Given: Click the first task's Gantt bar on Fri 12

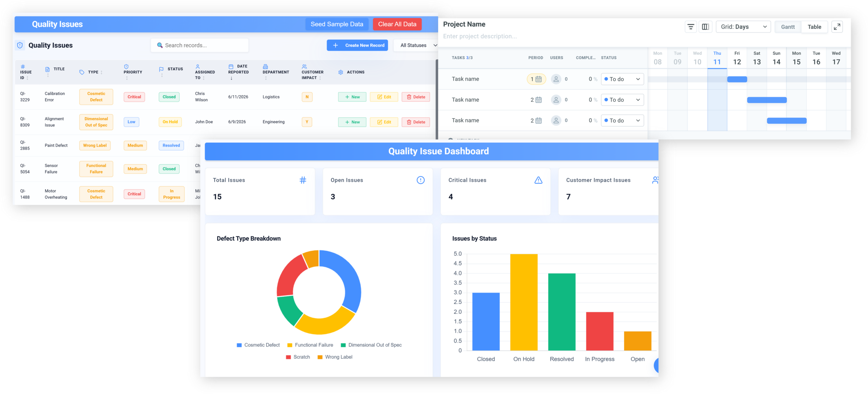Looking at the screenshot, I should (737, 79).
